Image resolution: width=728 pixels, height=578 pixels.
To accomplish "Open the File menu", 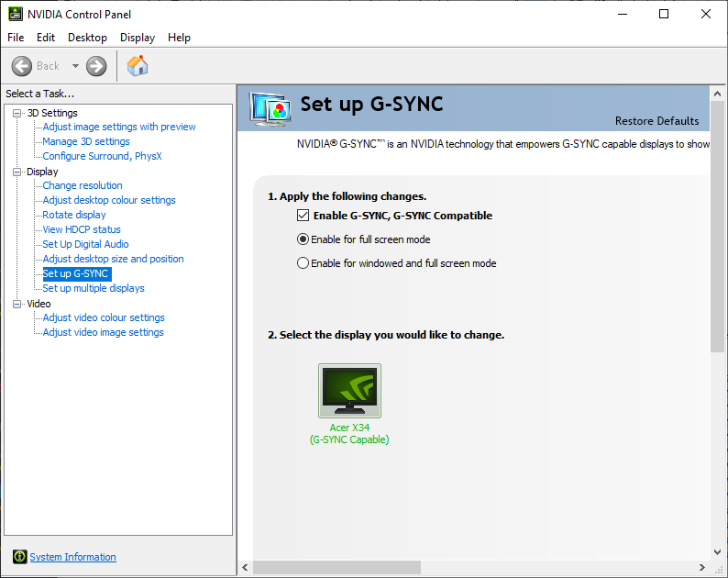I will [16, 38].
